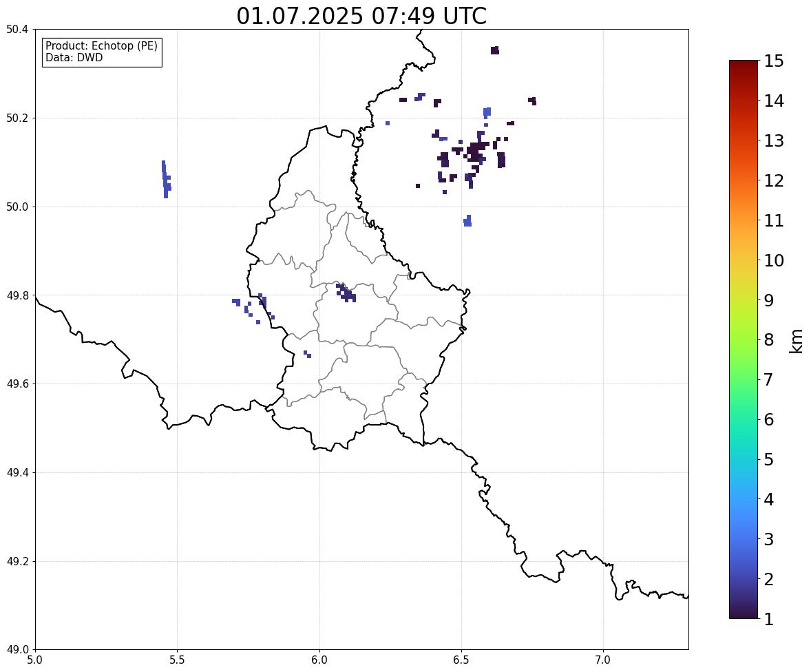Click latitude axis label '50.0'
The image size is (811, 672).
(x=17, y=207)
